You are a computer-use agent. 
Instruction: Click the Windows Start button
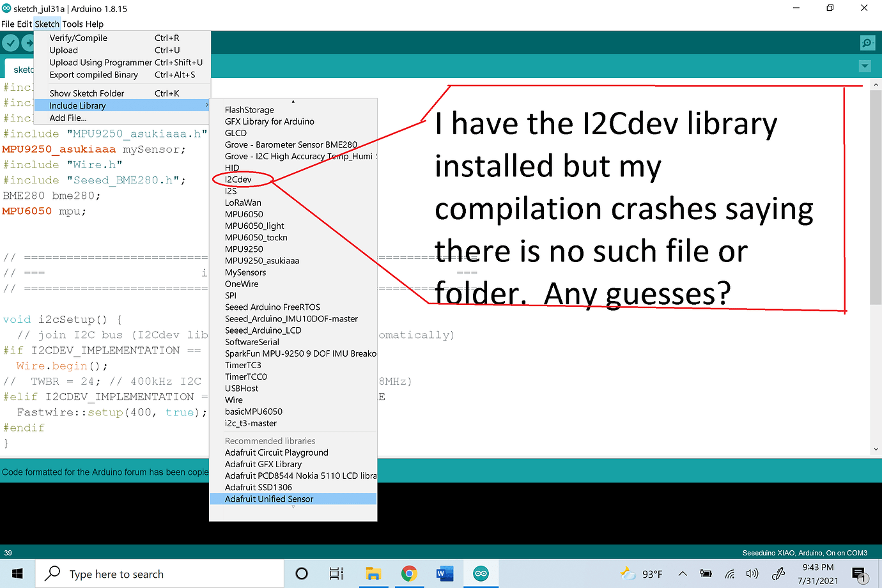tap(17, 573)
